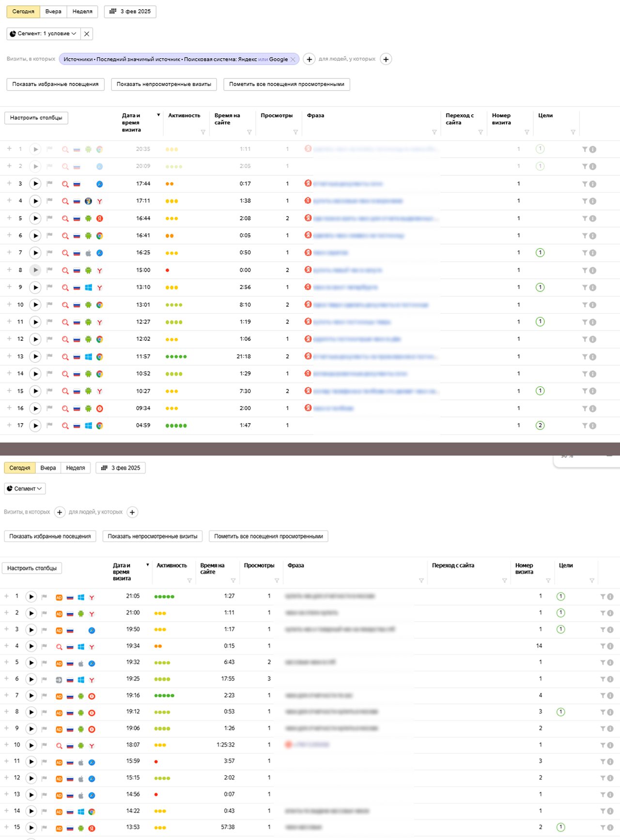Remove the Яндекс или Google search system filter
The width and height of the screenshot is (620, 840).
[x=293, y=60]
